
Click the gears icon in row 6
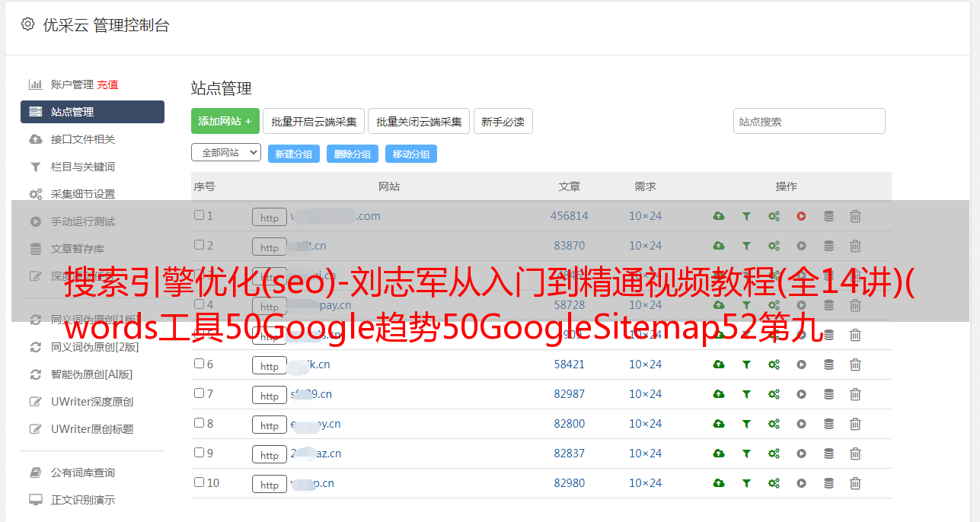774,364
